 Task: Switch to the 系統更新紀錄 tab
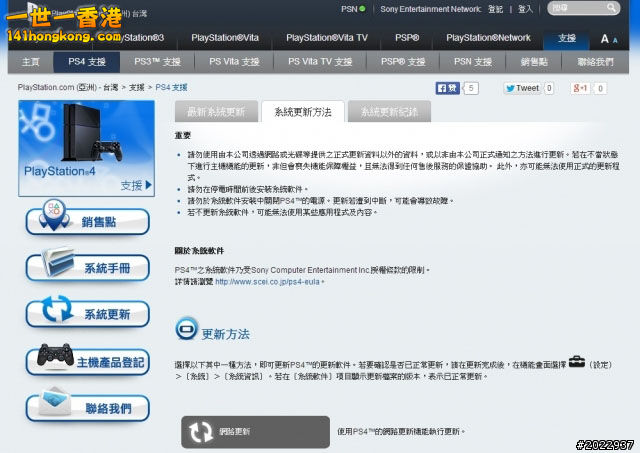coord(390,112)
